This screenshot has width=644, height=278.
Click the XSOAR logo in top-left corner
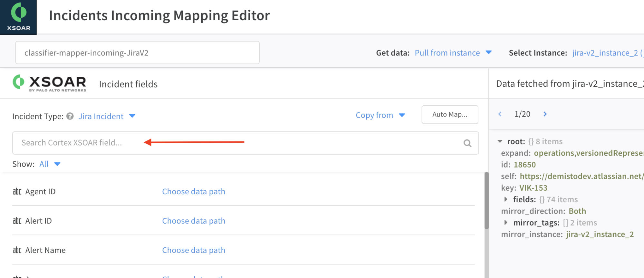(x=18, y=17)
